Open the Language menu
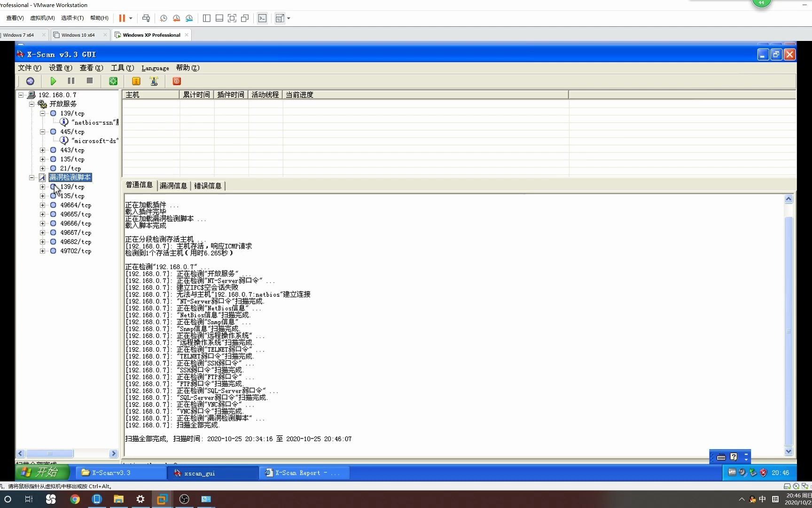 [155, 68]
